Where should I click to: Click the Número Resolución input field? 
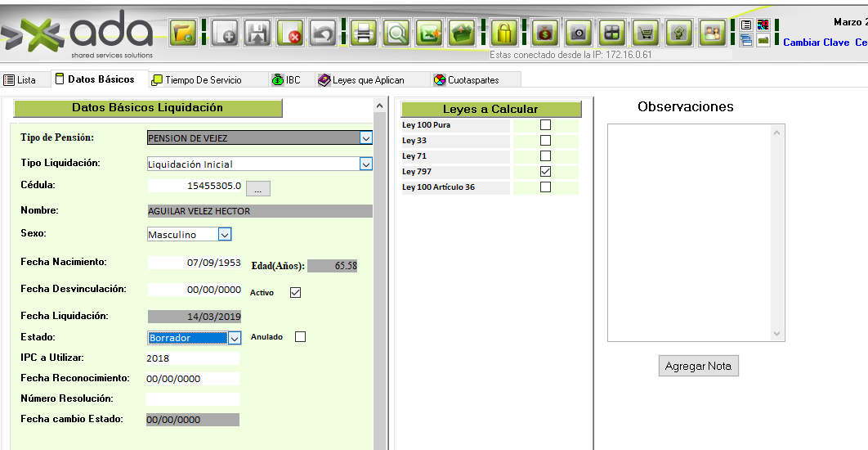tap(193, 399)
